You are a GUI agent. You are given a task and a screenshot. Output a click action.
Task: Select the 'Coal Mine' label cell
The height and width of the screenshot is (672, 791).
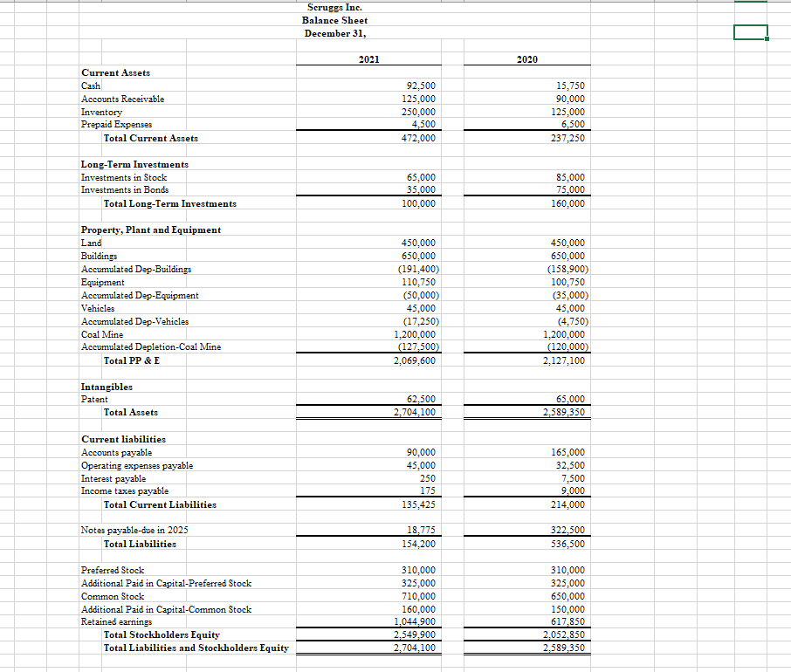pyautogui.click(x=100, y=334)
